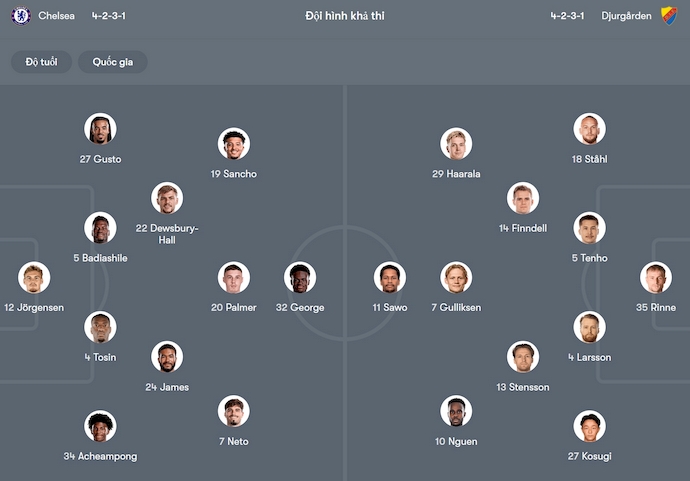Open George's player avatar
The height and width of the screenshot is (481, 690).
300,278
